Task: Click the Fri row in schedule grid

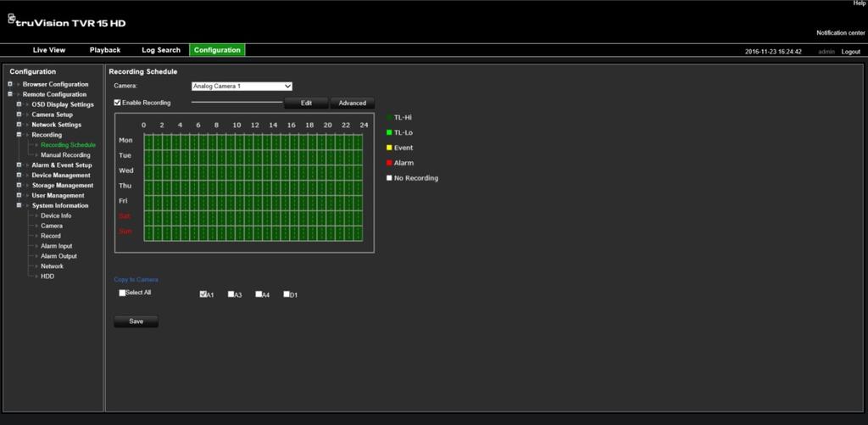Action: 253,202
